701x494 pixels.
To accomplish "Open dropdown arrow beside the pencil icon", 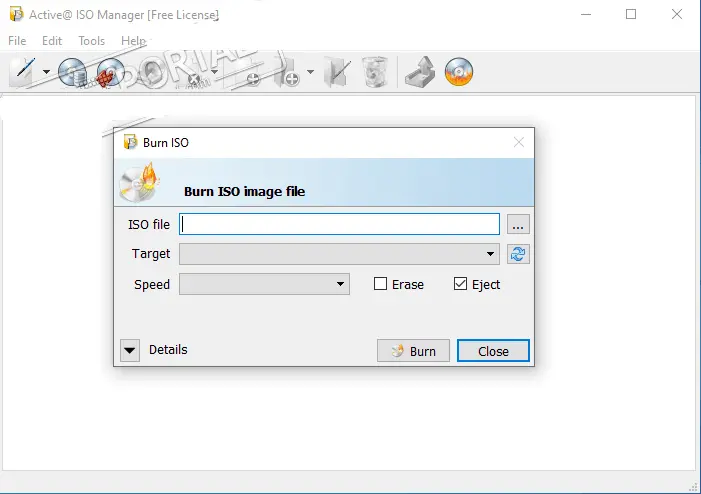I will tap(46, 73).
